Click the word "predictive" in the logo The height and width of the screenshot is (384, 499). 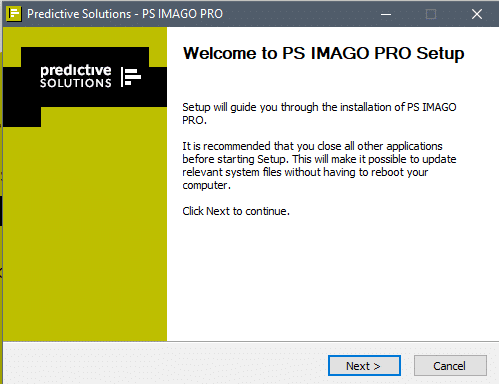click(x=76, y=70)
